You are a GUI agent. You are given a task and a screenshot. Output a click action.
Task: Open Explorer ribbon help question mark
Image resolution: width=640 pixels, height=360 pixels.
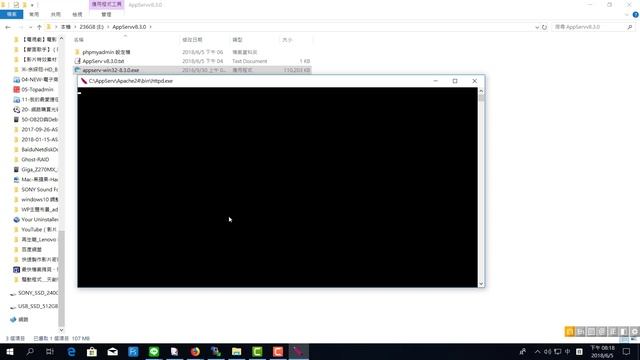click(636, 15)
